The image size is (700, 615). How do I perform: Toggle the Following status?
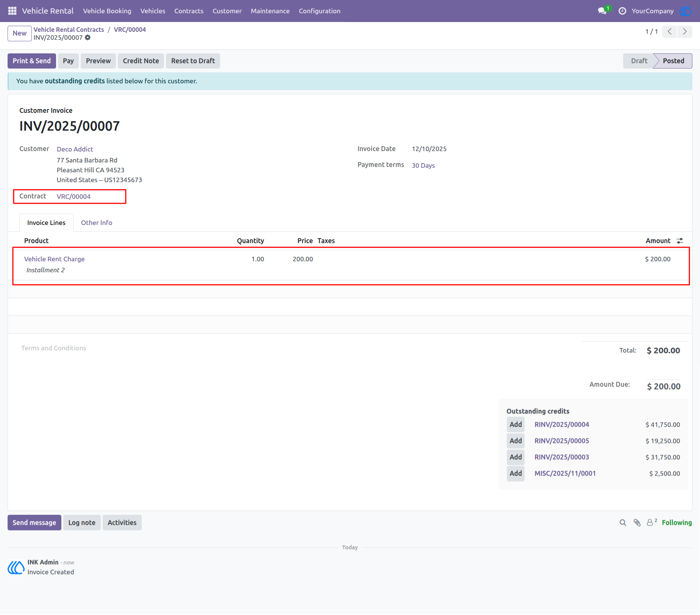(x=677, y=523)
